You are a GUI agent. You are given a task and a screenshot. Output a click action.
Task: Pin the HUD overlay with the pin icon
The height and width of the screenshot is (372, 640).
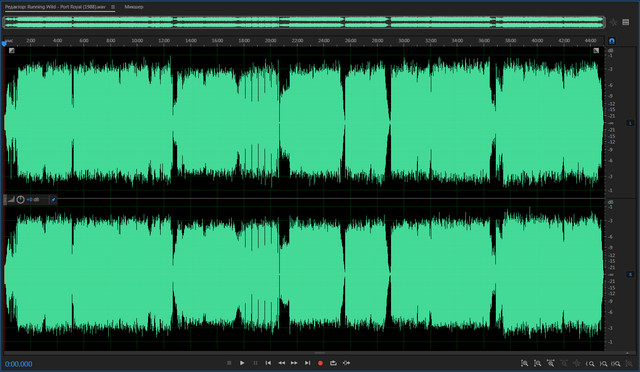[x=53, y=200]
